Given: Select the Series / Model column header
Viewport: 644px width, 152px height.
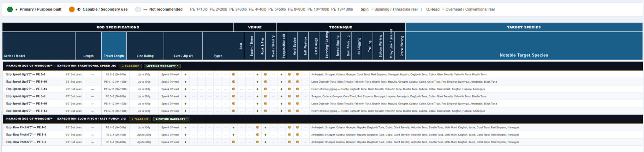Looking at the screenshot, I should (x=39, y=46).
